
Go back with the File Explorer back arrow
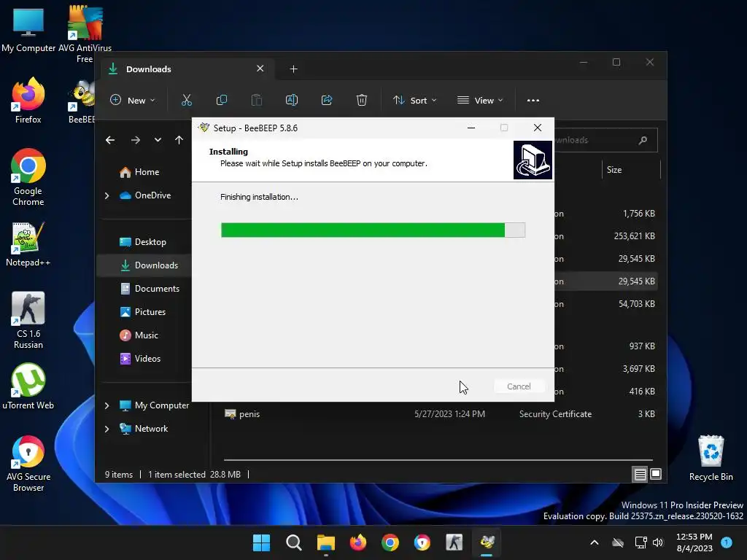click(x=110, y=140)
